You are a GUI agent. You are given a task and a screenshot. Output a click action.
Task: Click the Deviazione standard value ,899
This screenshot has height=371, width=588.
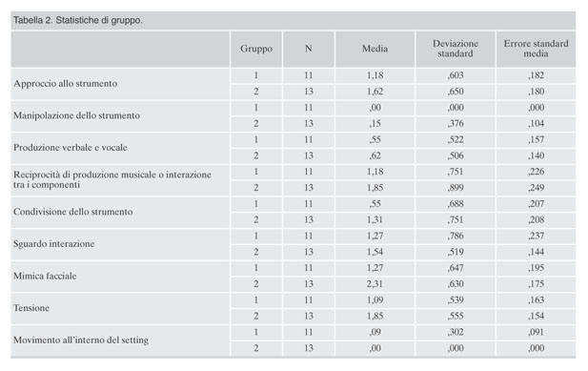[x=456, y=188]
